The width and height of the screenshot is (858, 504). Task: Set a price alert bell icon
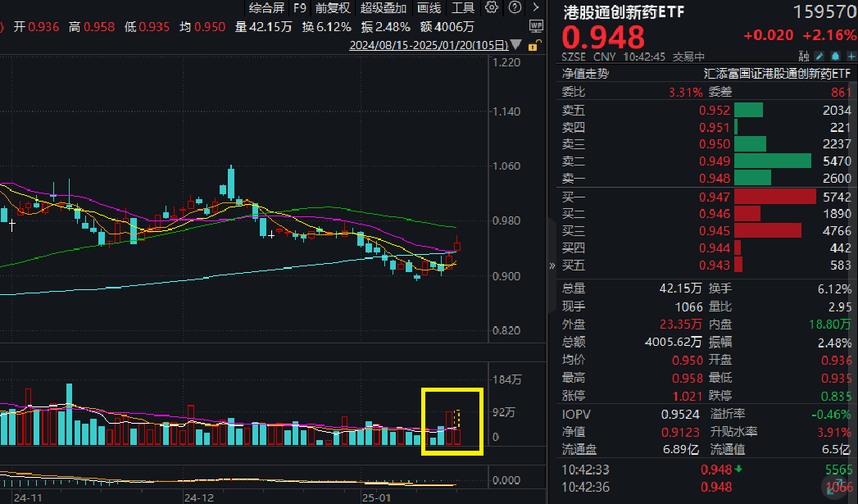[834, 57]
